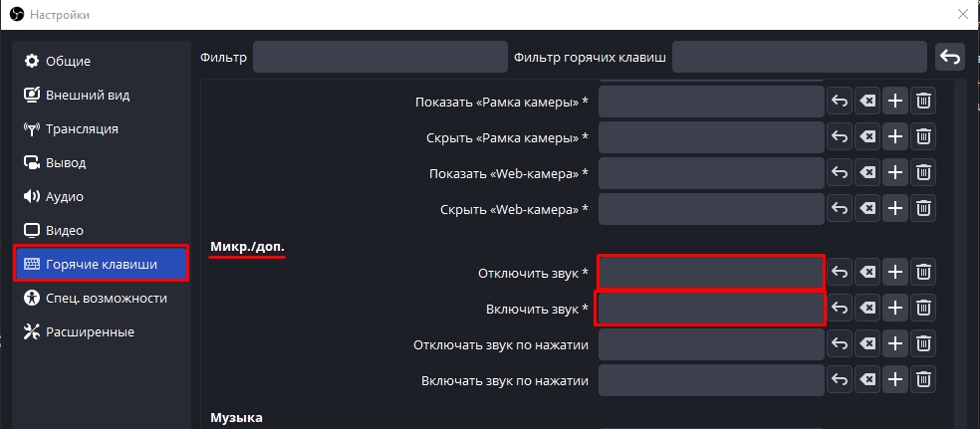The width and height of the screenshot is (980, 429).
Task: Click the Микр./доп. section heading
Action: (248, 246)
